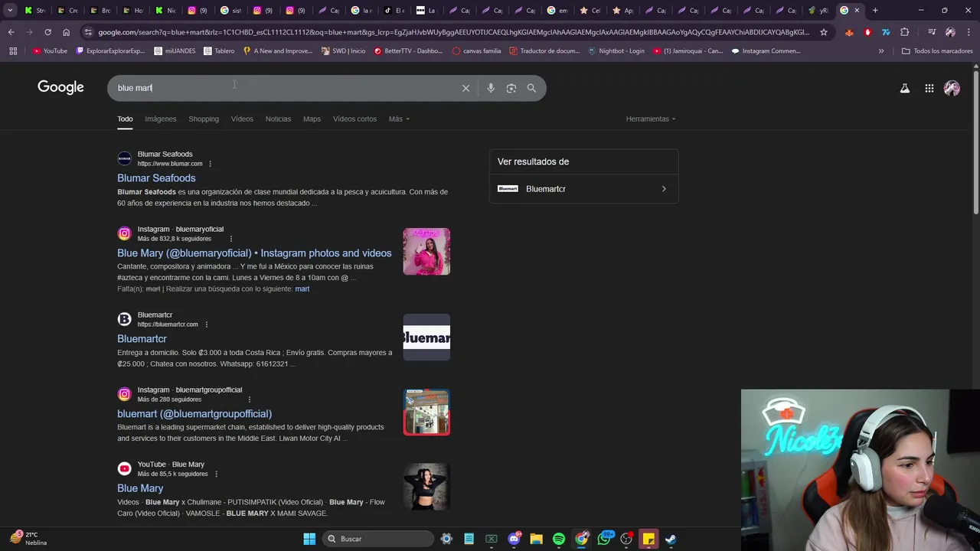Open the Blue Mary Instagram thumbnail image
Viewport: 980px width, 551px height.
pos(426,252)
